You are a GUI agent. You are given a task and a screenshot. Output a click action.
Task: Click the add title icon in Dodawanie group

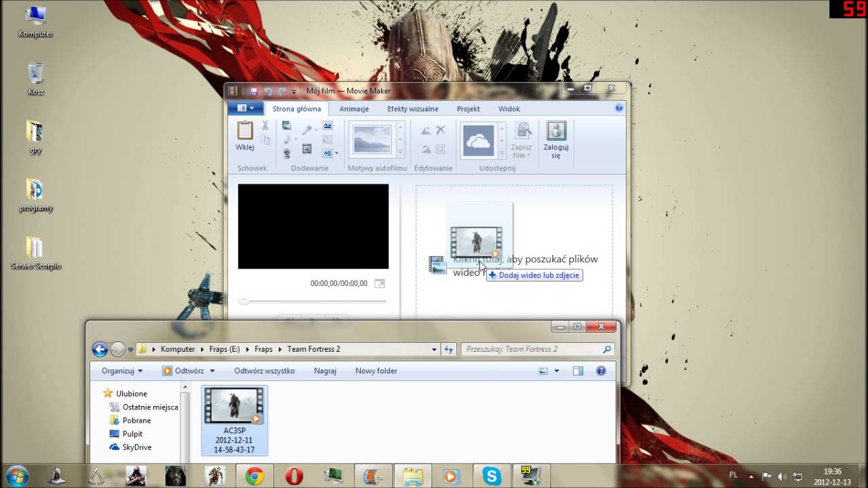pyautogui.click(x=327, y=125)
